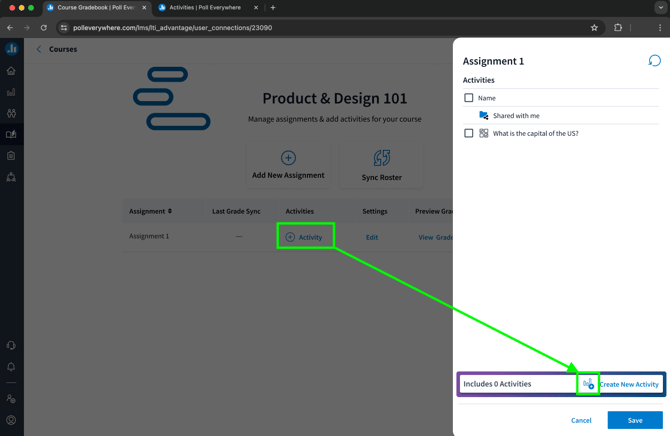Click the account profile icon at sidebar bottom

point(11,420)
